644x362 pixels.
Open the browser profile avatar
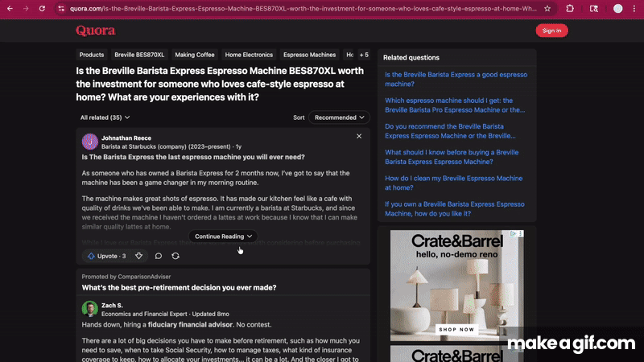tap(617, 9)
